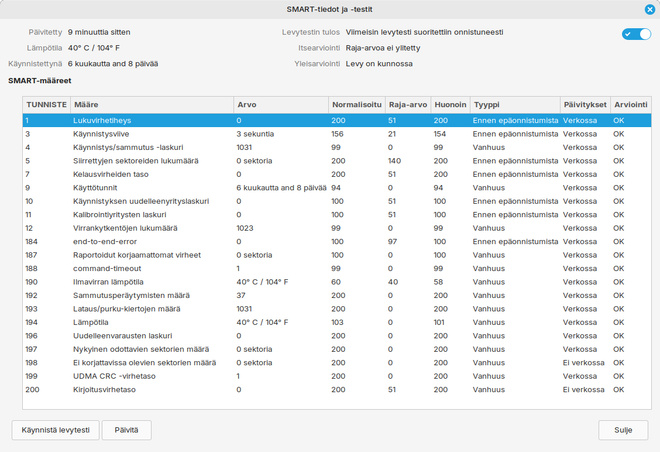
Task: Click Käynnistä levytesti button
Action: coord(56,430)
